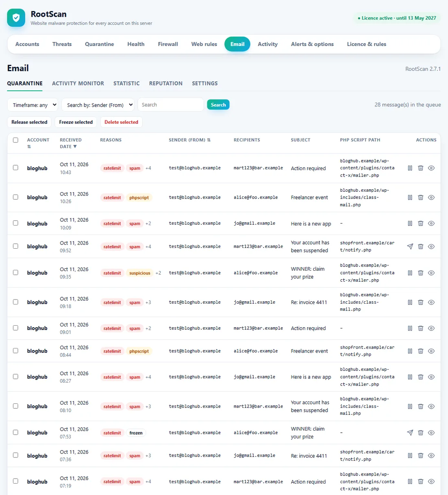448x495 pixels.
Task: Trash the message received at 10:09
Action: (x=421, y=223)
